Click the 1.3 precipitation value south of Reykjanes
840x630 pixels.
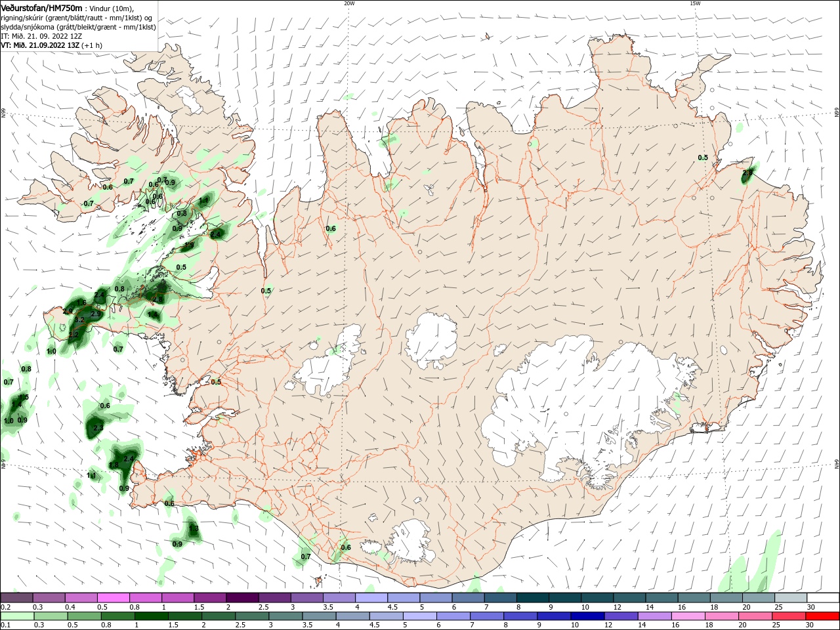click(x=194, y=528)
